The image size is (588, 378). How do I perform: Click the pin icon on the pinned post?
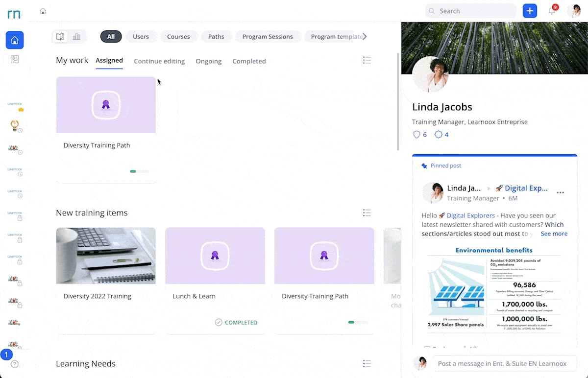(x=423, y=165)
